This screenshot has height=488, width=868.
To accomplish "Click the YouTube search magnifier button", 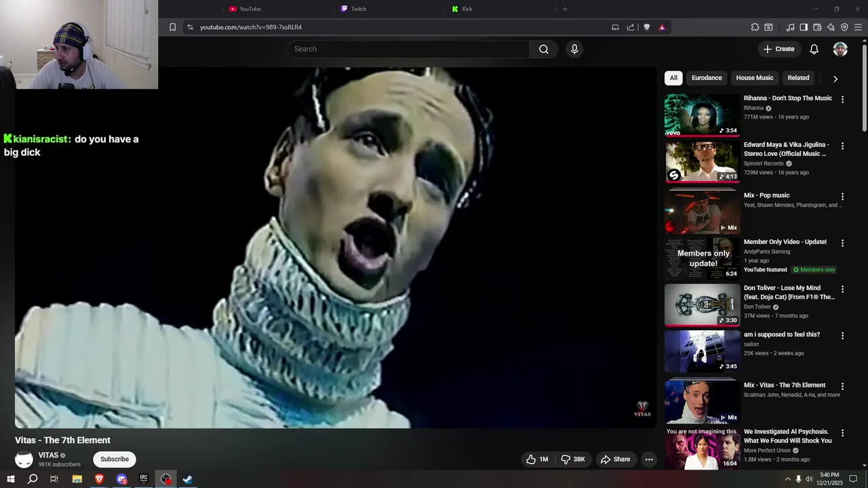I will pos(544,49).
